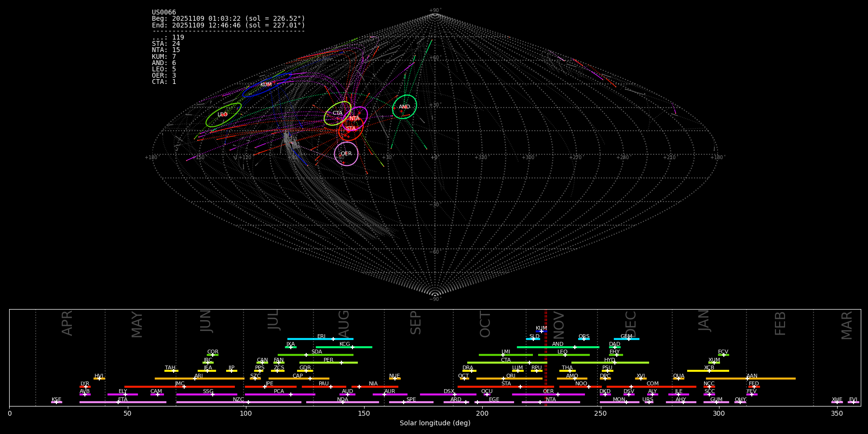Screen dimensions: 868x434
Task: Click the QUA shower marker in timeline
Action: point(678,379)
